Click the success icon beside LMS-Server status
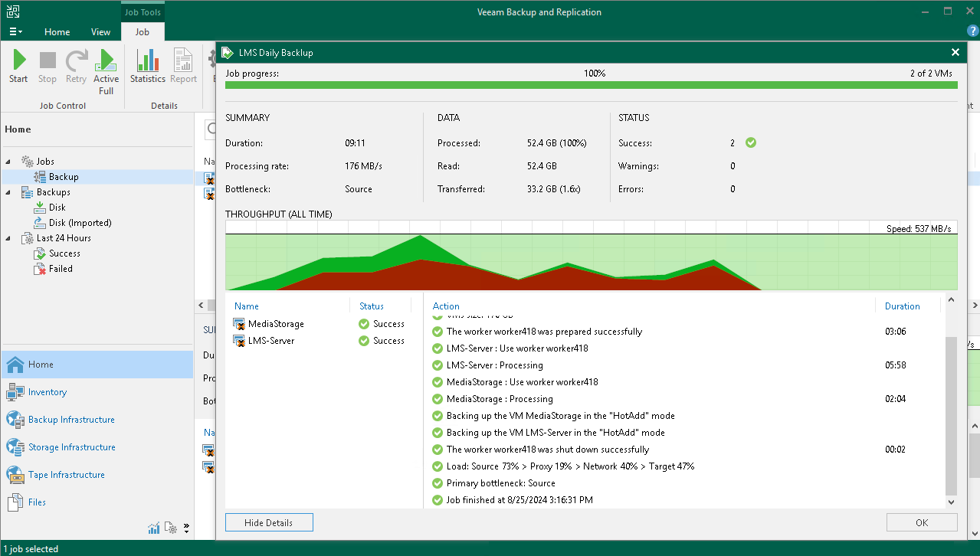 click(x=364, y=341)
